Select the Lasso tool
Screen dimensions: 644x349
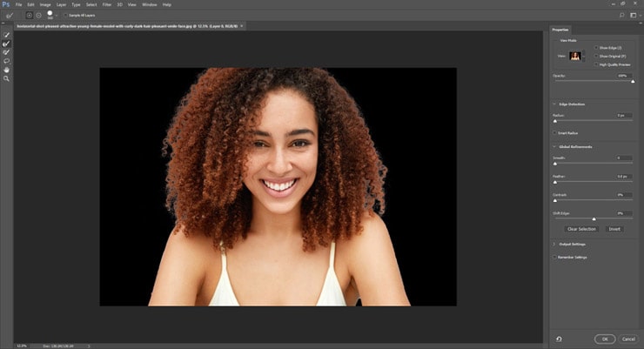(x=7, y=61)
